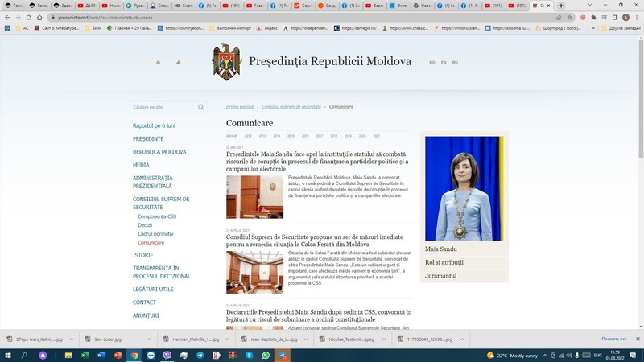Switch language to RO

coord(432,63)
